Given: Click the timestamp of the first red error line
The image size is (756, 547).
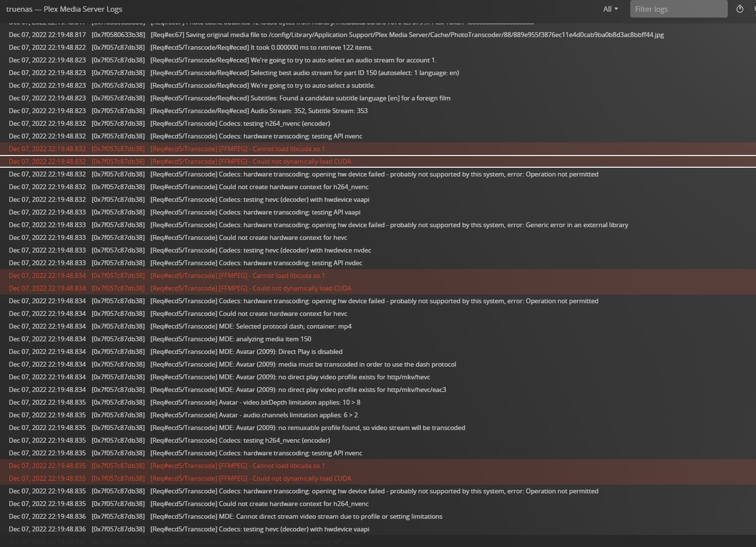Looking at the screenshot, I should tap(47, 149).
